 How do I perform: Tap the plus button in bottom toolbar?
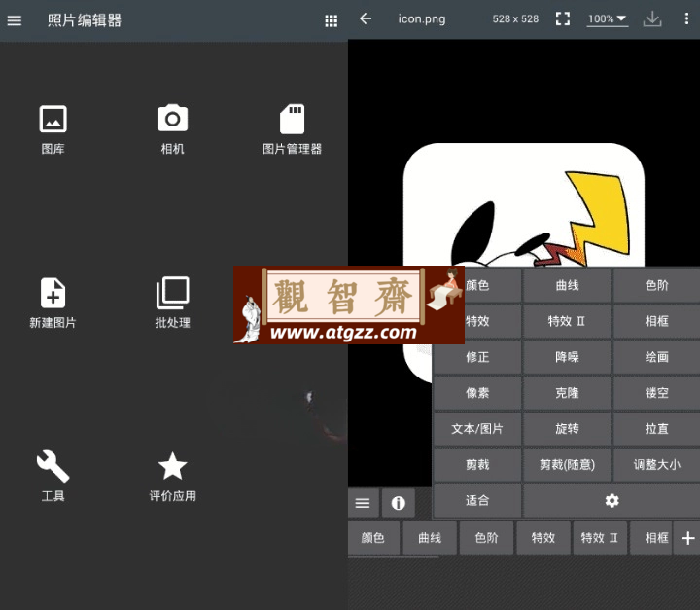tap(687, 538)
